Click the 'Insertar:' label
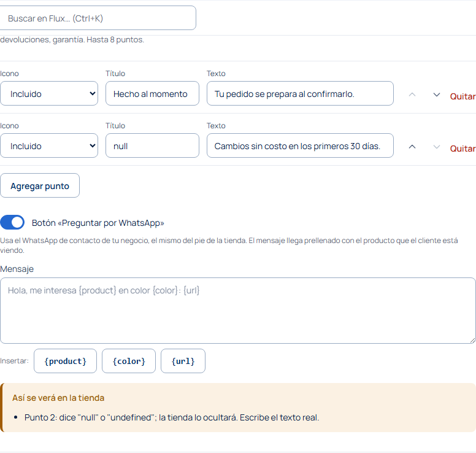This screenshot has height=453, width=476. (14, 361)
